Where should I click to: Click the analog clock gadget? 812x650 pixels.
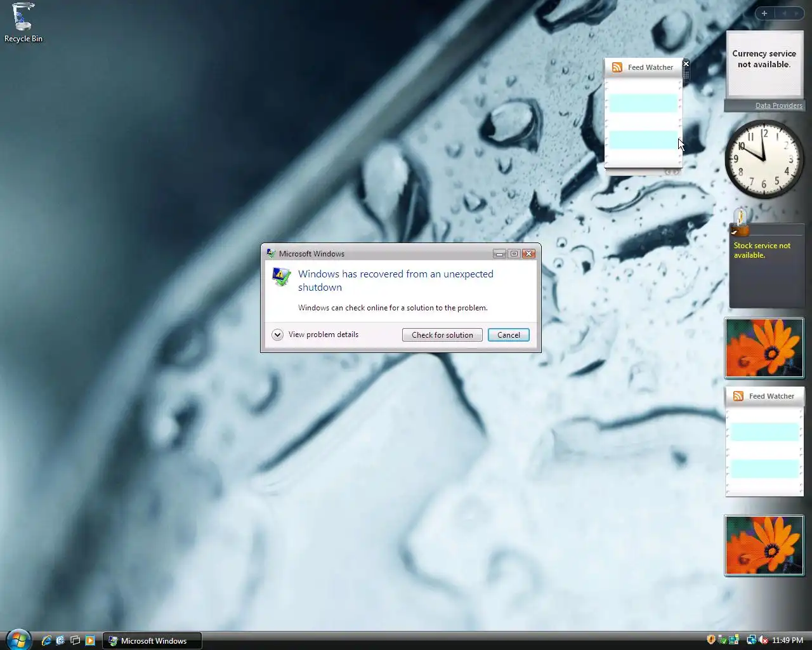[x=764, y=159]
